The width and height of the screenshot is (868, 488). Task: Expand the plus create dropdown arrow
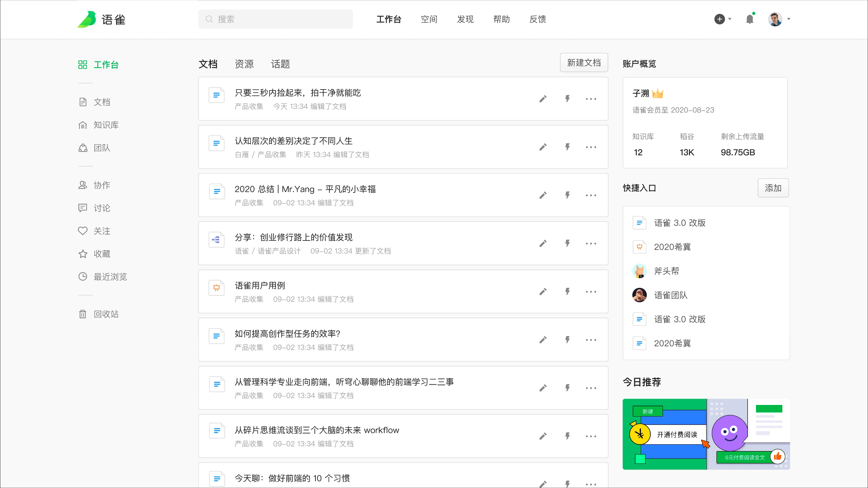[x=730, y=19]
